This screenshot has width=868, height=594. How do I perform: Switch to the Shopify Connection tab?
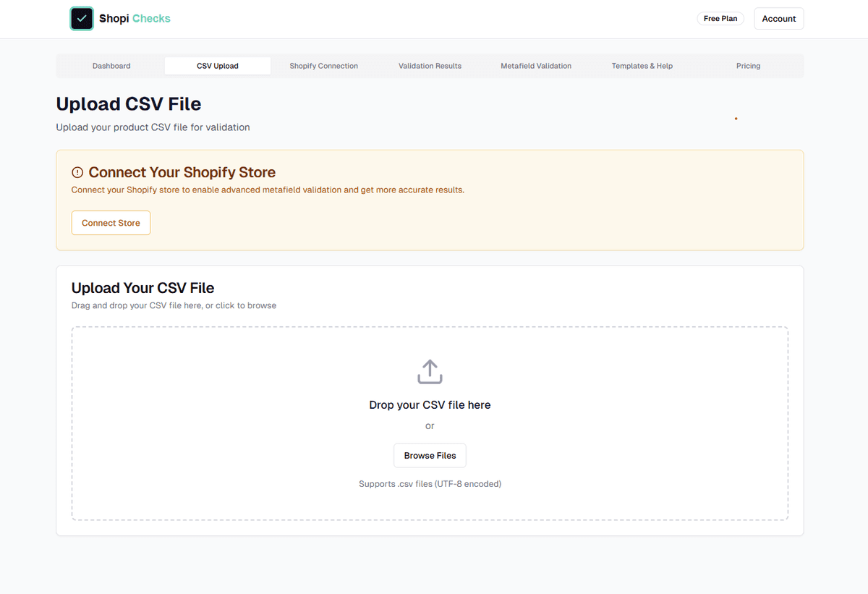pos(323,66)
